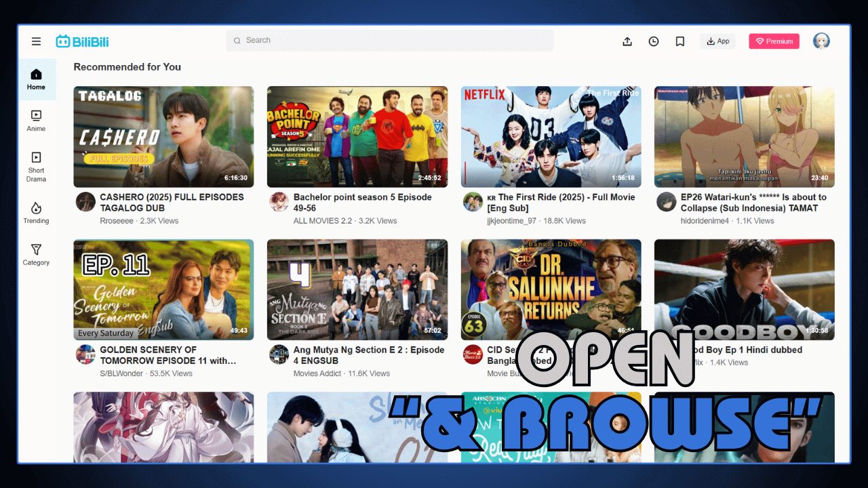Select the Anime section in the sidebar
The height and width of the screenshot is (488, 868).
tap(36, 120)
